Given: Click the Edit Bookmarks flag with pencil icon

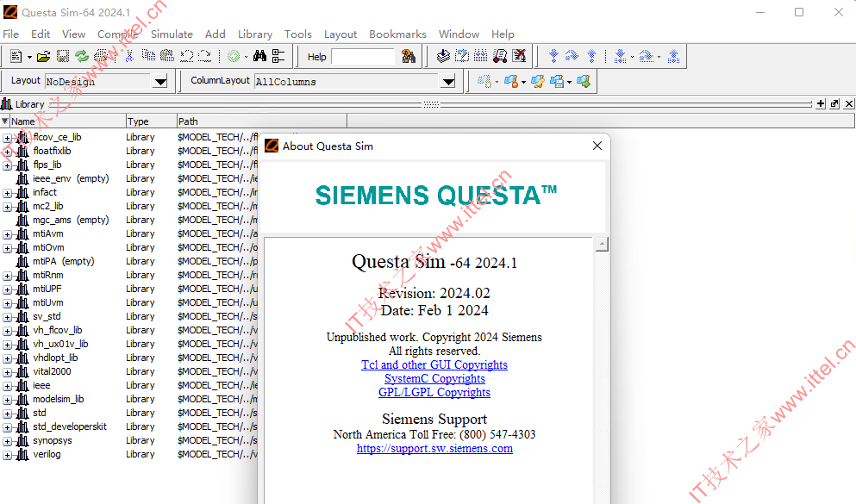Looking at the screenshot, I should click(x=538, y=82).
